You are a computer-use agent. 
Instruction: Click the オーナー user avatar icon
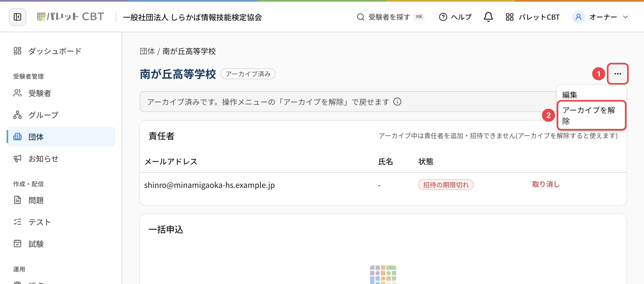pos(578,17)
